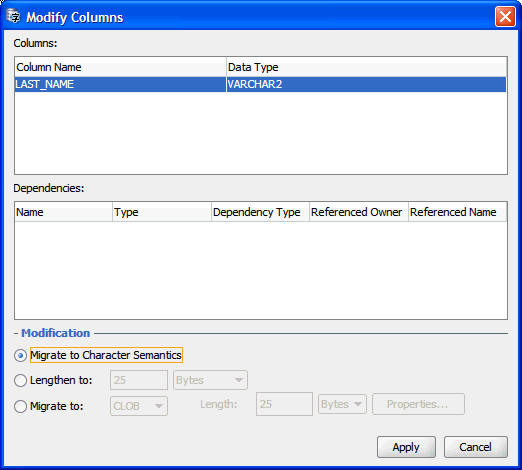The height and width of the screenshot is (470, 522).
Task: Click the dependencies Name column header
Action: coord(63,212)
